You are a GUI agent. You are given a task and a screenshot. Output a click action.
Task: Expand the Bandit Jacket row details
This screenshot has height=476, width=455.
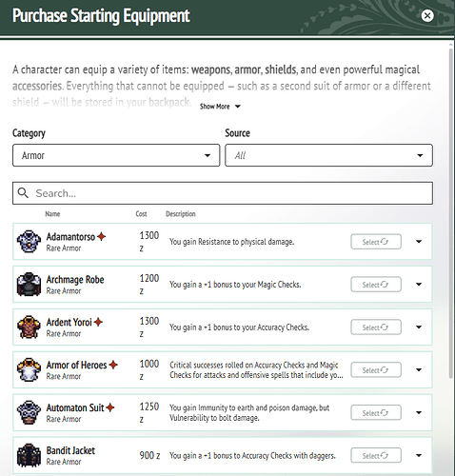click(x=419, y=455)
